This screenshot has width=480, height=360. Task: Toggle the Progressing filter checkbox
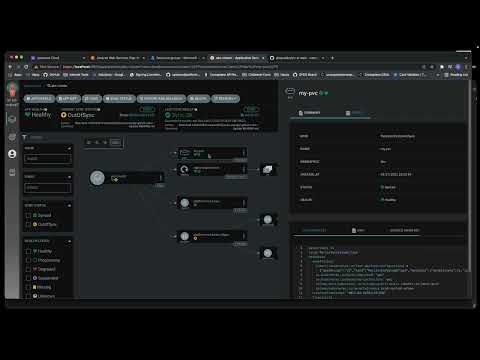(x=28, y=260)
